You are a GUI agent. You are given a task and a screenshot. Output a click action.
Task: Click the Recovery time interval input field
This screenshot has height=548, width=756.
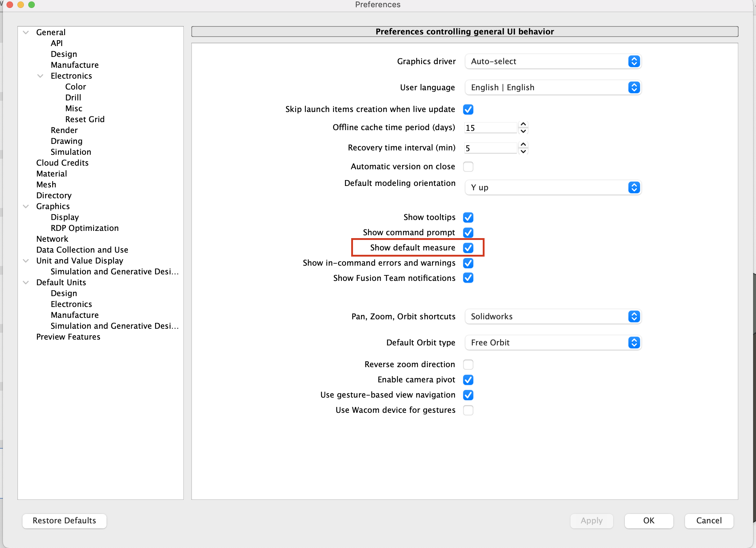(491, 148)
